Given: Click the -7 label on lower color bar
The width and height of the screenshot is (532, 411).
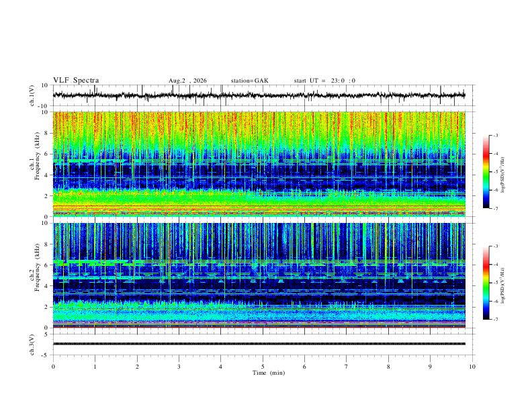Looking at the screenshot, I should pos(496,319).
